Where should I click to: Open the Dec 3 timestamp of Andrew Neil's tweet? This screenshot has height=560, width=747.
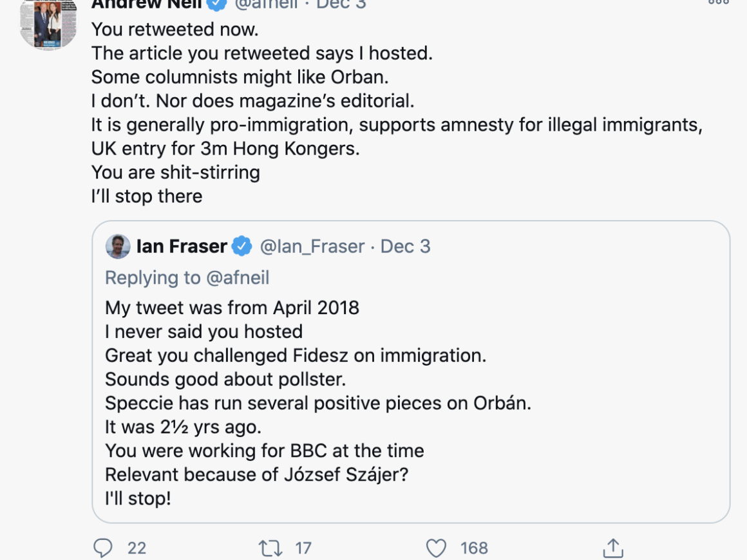pos(341,3)
